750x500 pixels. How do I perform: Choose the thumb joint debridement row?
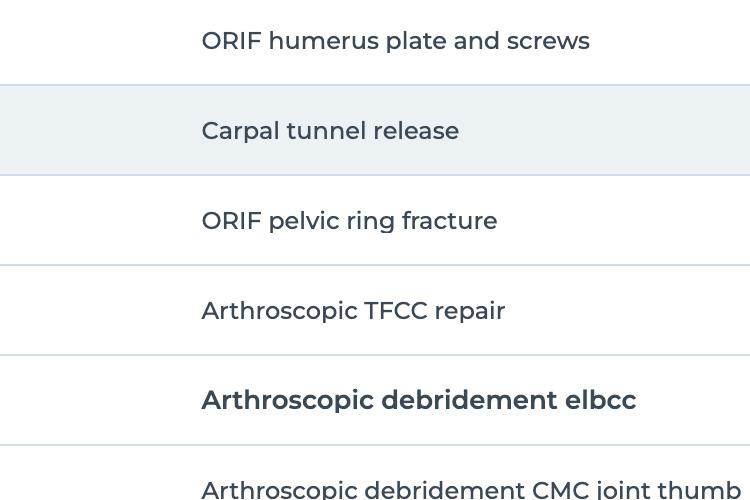tap(375, 473)
